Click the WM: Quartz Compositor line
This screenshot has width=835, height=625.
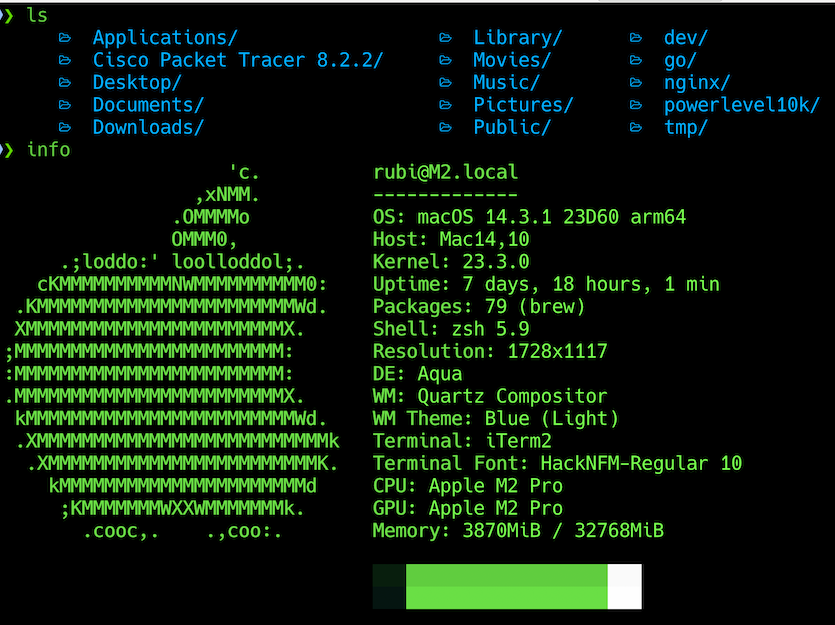tap(490, 396)
